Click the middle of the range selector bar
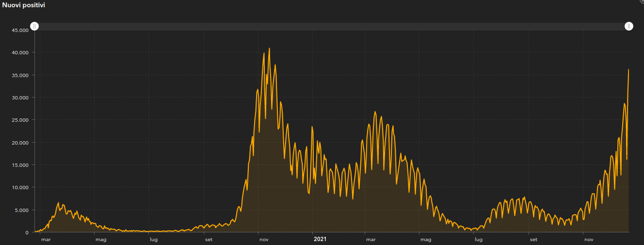 pyautogui.click(x=331, y=26)
